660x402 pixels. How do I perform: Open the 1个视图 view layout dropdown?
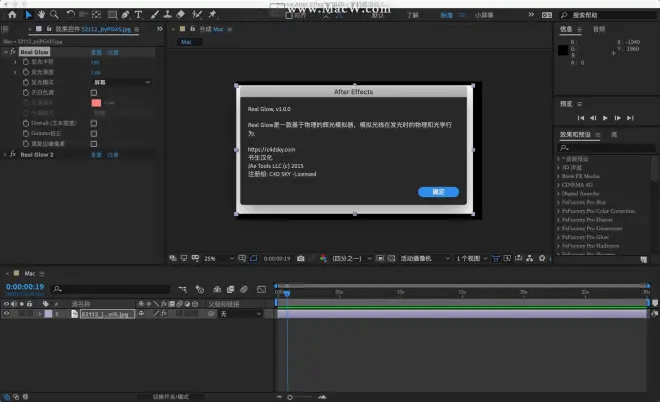472,258
